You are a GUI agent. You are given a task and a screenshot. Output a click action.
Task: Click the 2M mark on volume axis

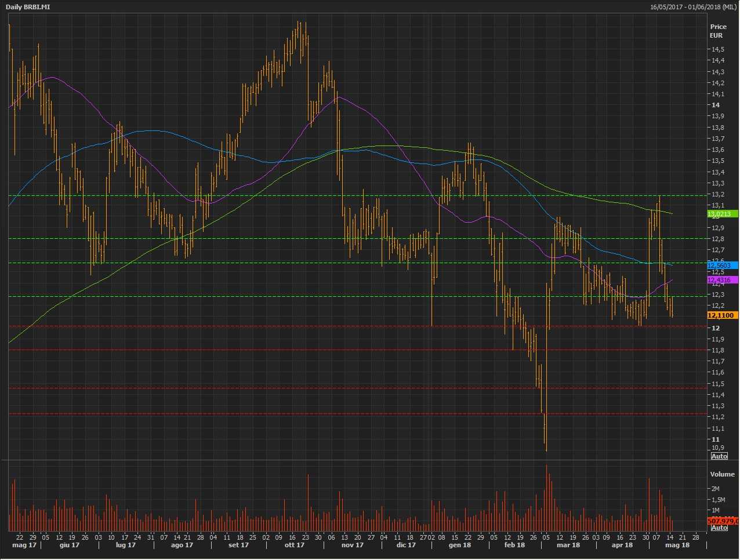point(715,489)
